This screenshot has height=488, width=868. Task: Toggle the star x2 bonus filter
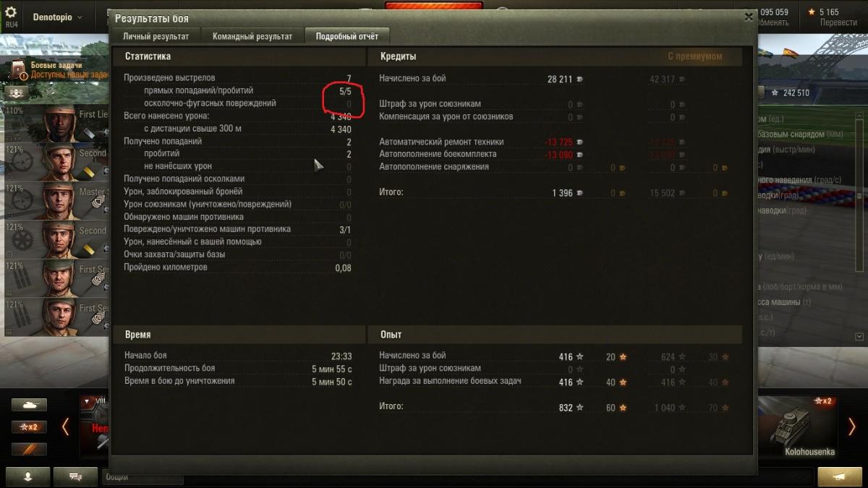[x=29, y=427]
